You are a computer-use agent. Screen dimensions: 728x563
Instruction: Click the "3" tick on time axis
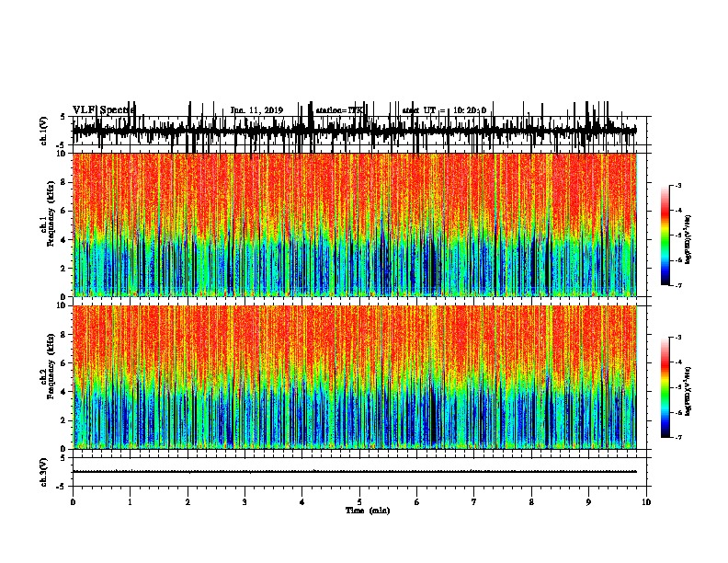[x=245, y=502]
